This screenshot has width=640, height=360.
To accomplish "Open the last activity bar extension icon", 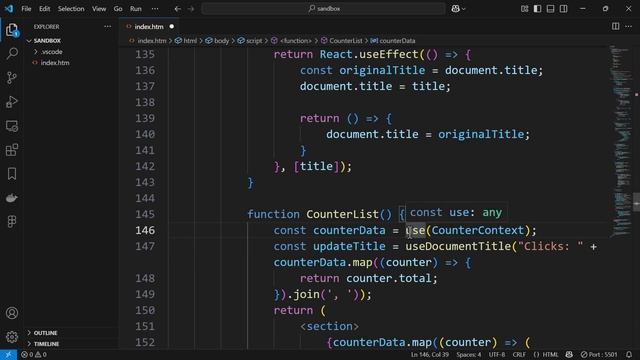I will coord(12,222).
